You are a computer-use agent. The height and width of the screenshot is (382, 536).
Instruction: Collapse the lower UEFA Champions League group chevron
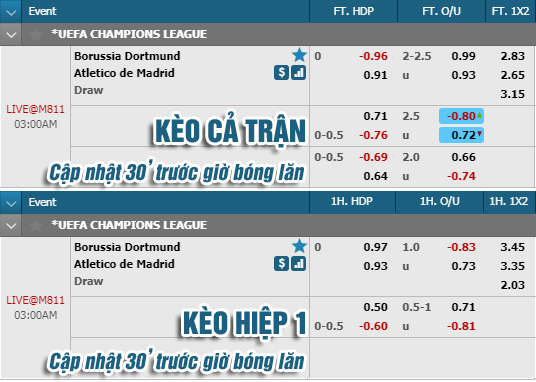(11, 226)
